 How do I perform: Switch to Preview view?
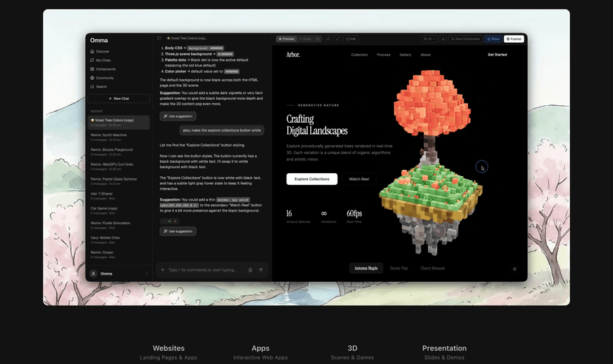pos(287,39)
